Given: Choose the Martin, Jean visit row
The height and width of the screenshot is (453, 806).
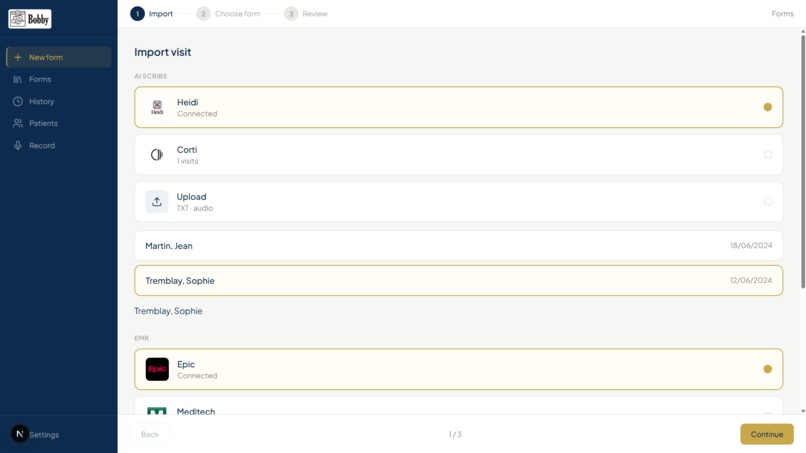Looking at the screenshot, I should pos(459,246).
